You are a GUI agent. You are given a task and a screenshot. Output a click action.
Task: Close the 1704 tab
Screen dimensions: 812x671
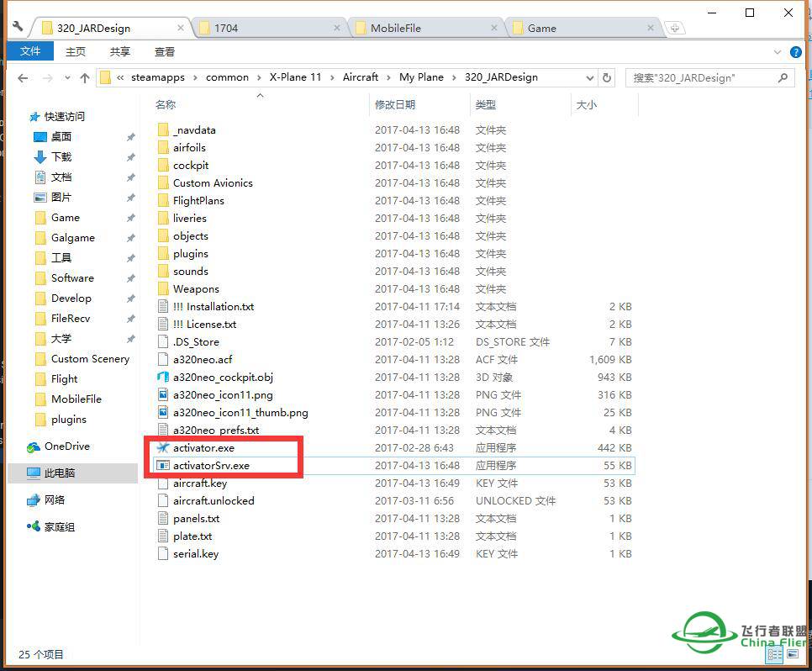(x=337, y=28)
